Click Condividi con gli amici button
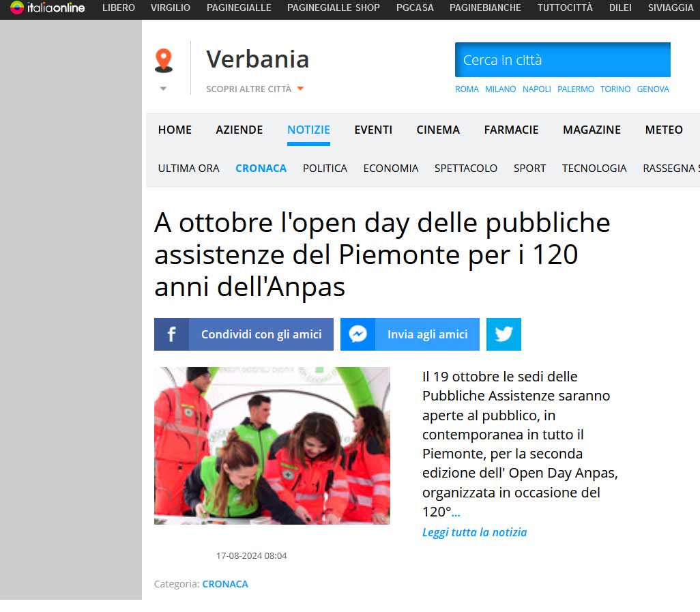The height and width of the screenshot is (612, 700). pos(261,334)
